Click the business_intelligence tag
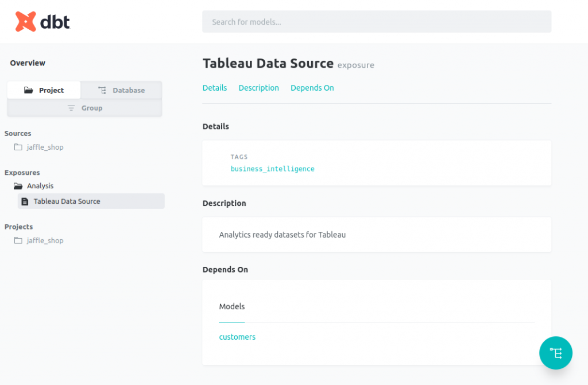The height and width of the screenshot is (385, 588). click(272, 169)
